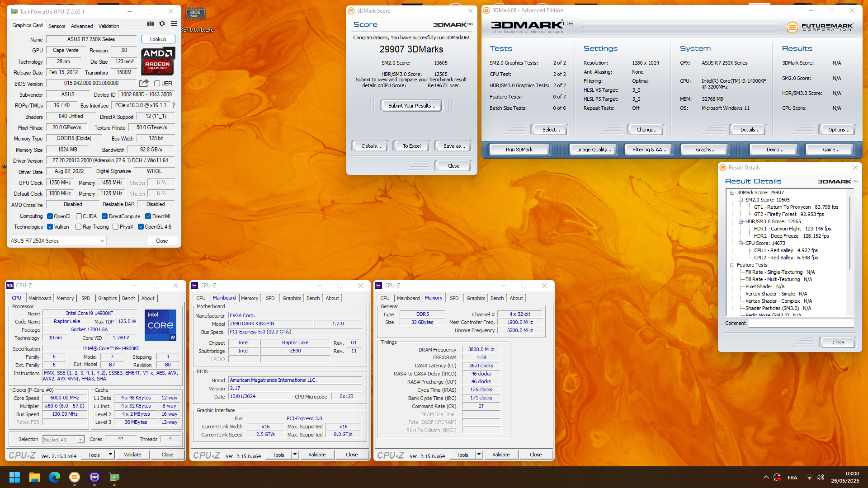Click Validate in the first CPU-Z window

coord(132,455)
